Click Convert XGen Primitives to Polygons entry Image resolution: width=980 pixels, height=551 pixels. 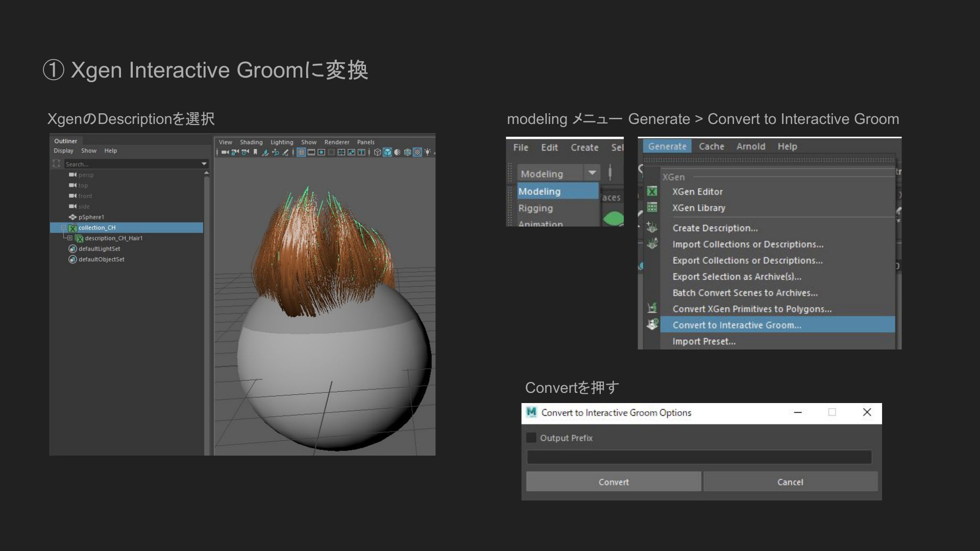pyautogui.click(x=752, y=309)
